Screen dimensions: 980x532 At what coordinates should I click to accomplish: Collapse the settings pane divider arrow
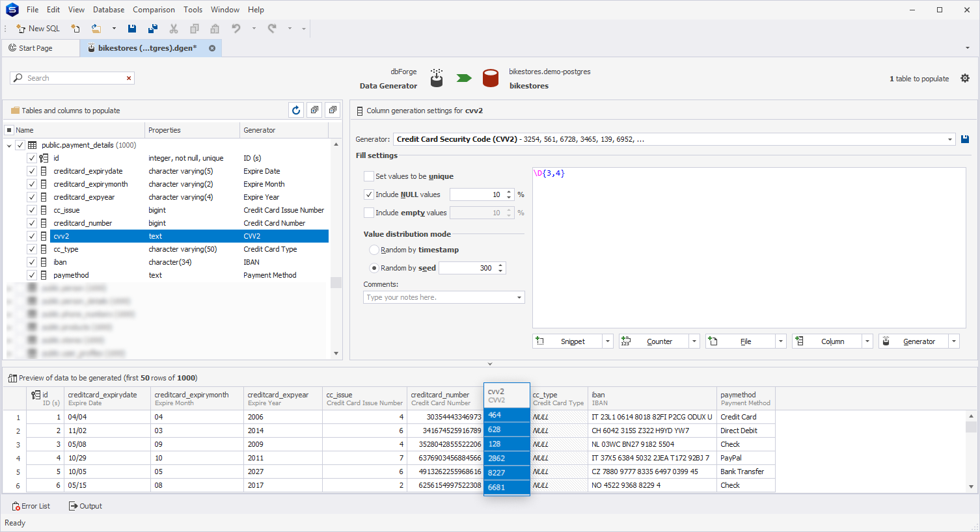[x=490, y=364]
